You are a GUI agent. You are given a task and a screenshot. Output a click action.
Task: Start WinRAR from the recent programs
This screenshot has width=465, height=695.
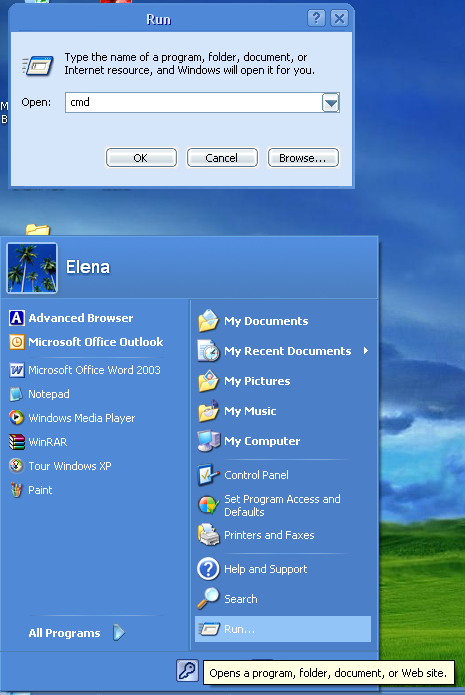38,442
